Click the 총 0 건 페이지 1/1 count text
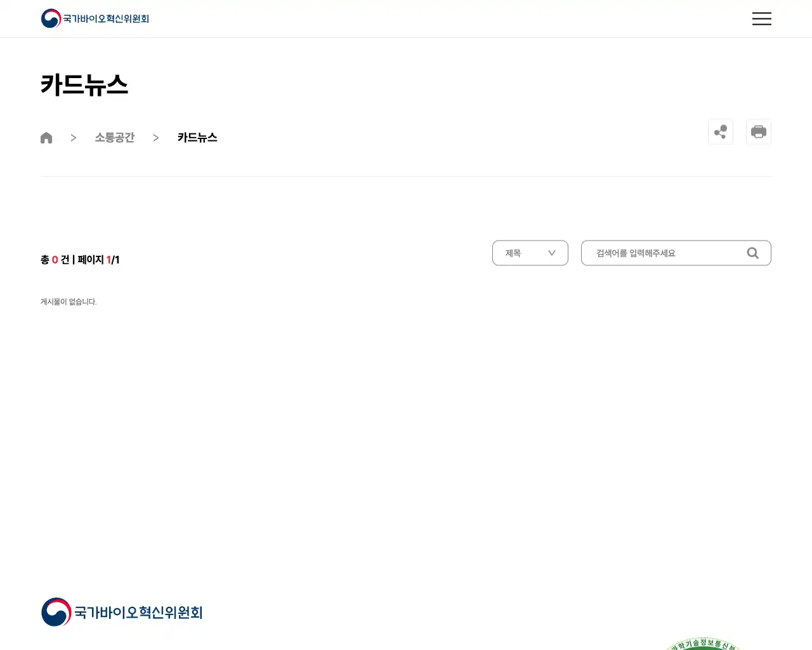The width and height of the screenshot is (812, 650). point(80,260)
